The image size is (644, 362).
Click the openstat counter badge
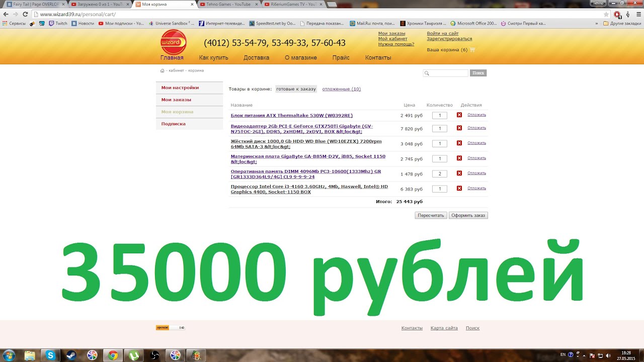tap(170, 328)
